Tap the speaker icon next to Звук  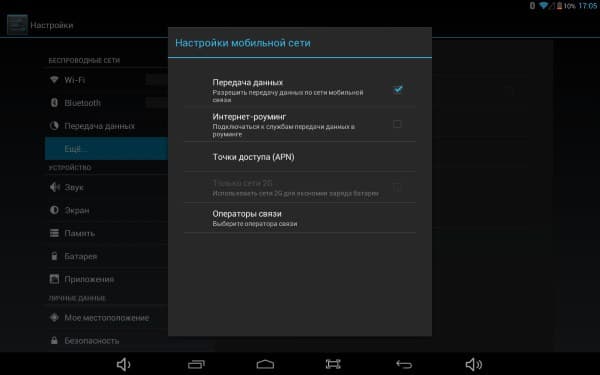(x=55, y=187)
